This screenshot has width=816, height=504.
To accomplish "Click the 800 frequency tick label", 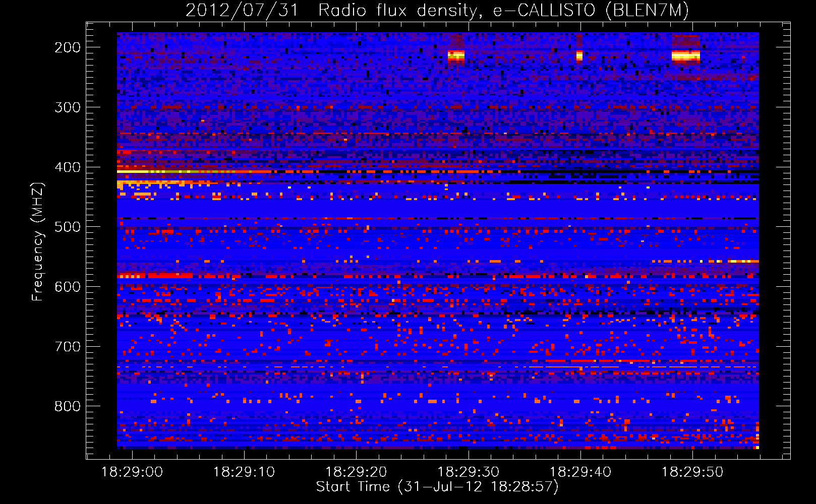I will point(68,406).
